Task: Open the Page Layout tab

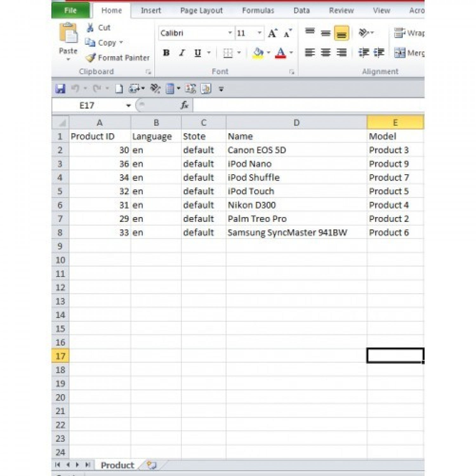Action: (202, 10)
